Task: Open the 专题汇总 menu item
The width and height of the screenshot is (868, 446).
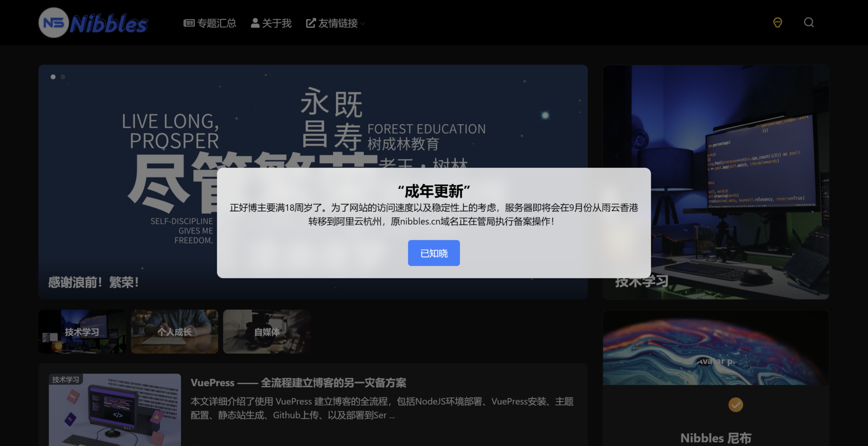Action: (217, 23)
